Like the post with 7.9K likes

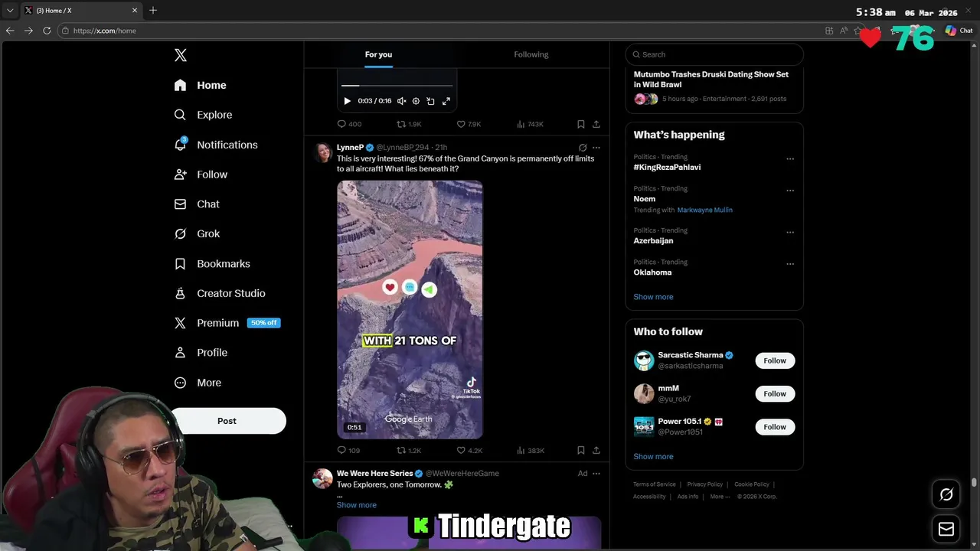point(469,124)
